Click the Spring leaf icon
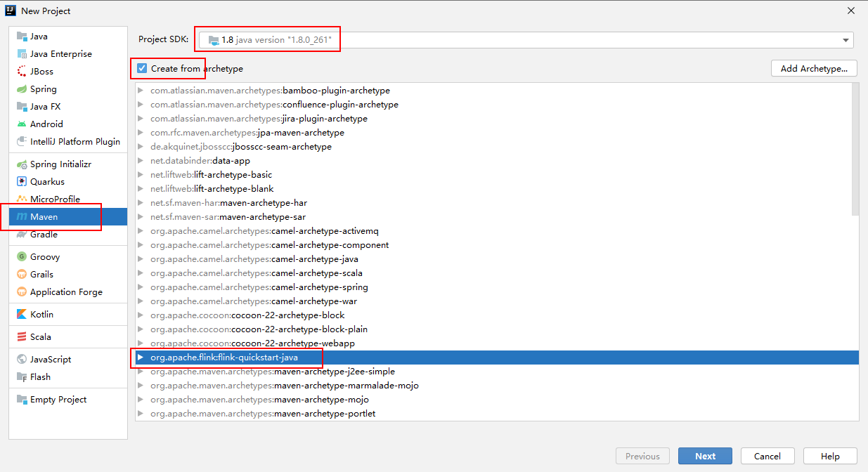 pyautogui.click(x=22, y=89)
